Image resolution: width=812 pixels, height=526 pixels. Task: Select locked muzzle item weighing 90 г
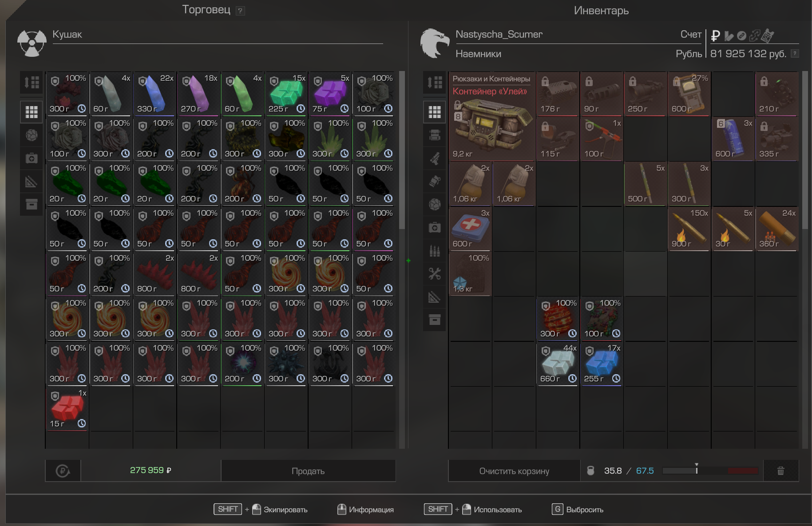[602, 94]
